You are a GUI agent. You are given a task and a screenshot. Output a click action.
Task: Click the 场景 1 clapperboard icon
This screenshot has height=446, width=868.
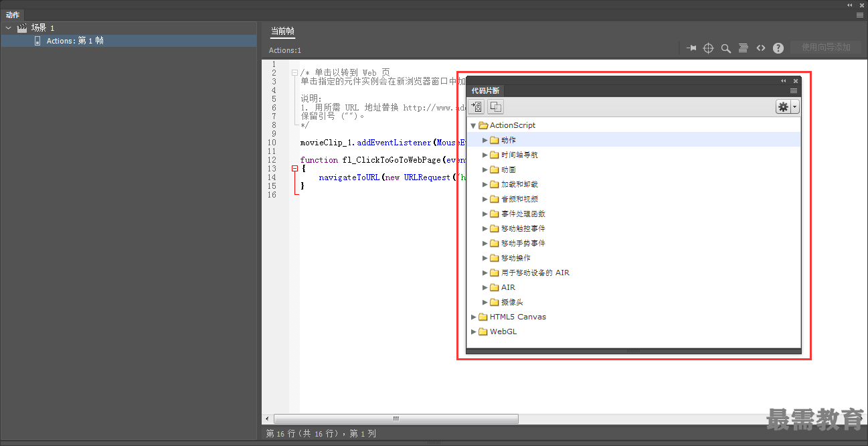[22, 28]
